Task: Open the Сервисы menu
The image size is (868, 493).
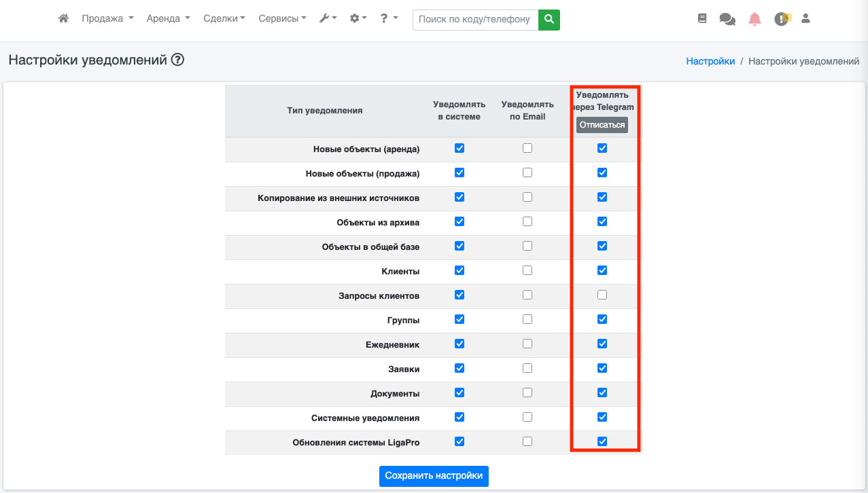Action: click(x=282, y=19)
